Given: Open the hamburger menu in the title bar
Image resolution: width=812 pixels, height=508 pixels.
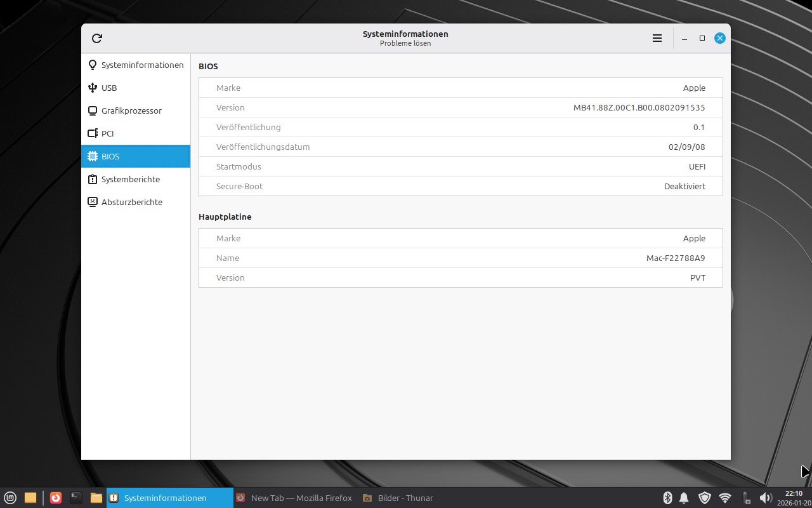Looking at the screenshot, I should (x=657, y=39).
